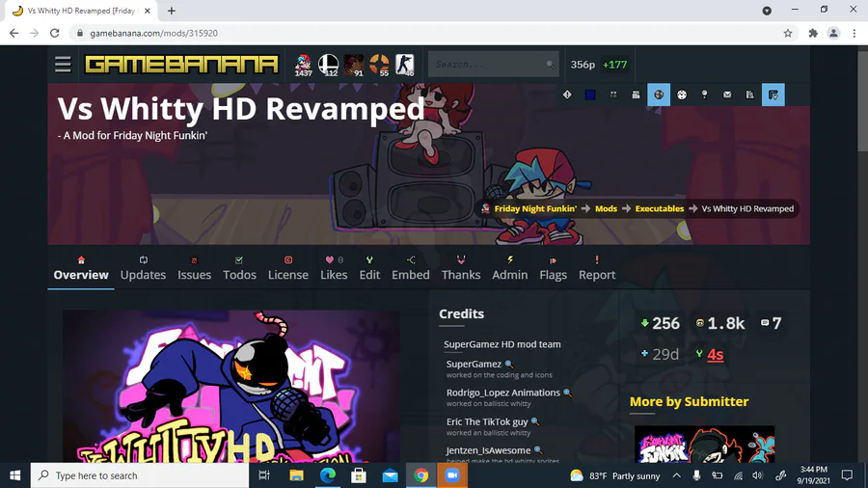Viewport: 868px width, 488px height.
Task: Click the Executables breadcrumb link
Action: pyautogui.click(x=660, y=208)
